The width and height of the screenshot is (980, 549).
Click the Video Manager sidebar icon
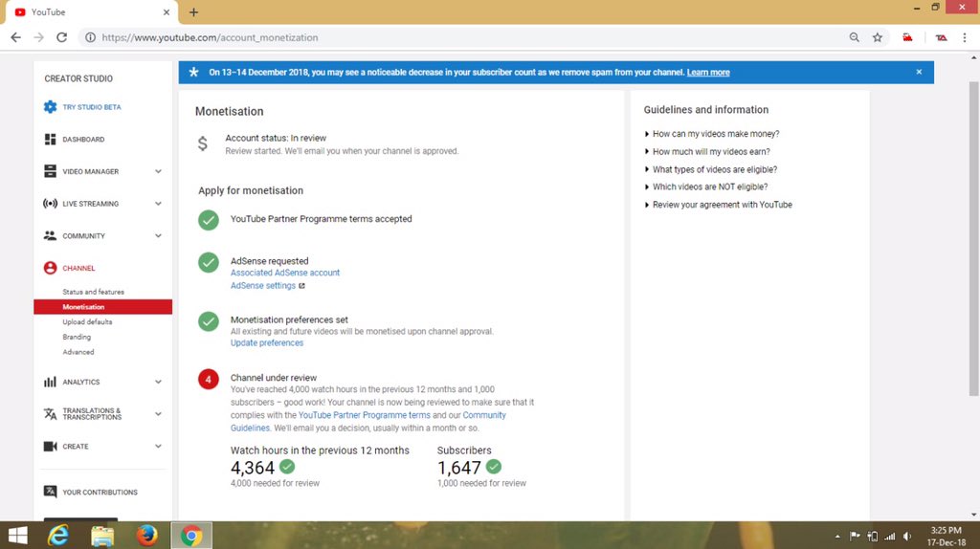tap(50, 171)
